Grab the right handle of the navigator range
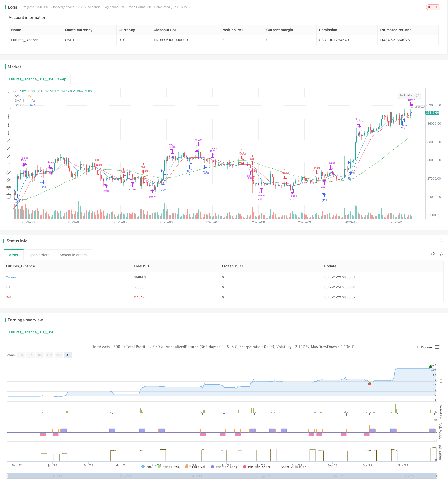448x486 pixels. pyautogui.click(x=437, y=476)
